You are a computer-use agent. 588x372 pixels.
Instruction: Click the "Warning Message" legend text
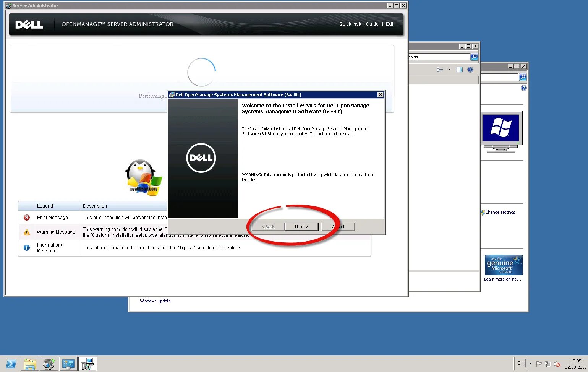56,232
